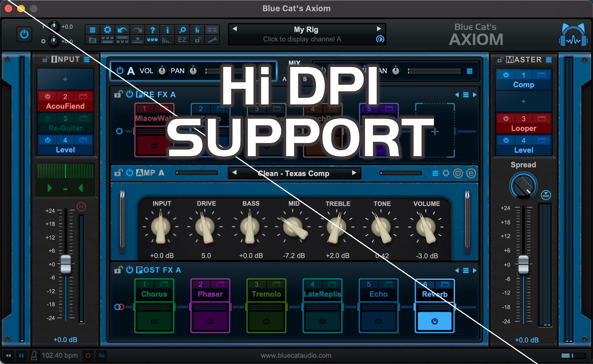Toggle PRE FX A power button
Viewport: 593px width, 364px height.
tap(130, 94)
